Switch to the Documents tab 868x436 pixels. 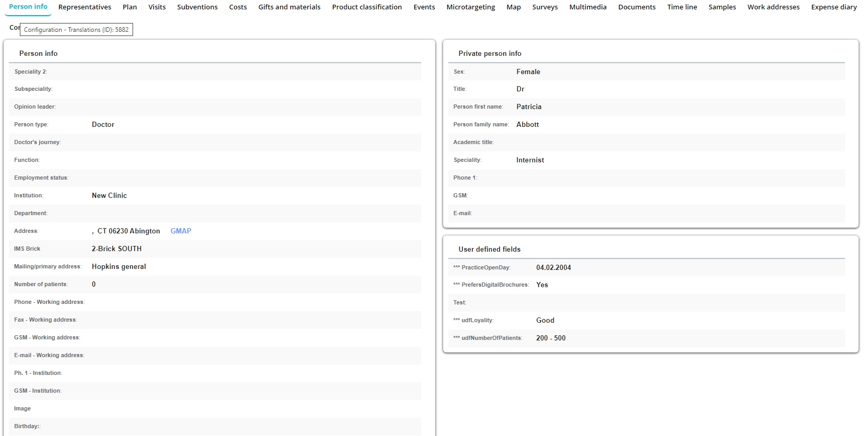[637, 7]
